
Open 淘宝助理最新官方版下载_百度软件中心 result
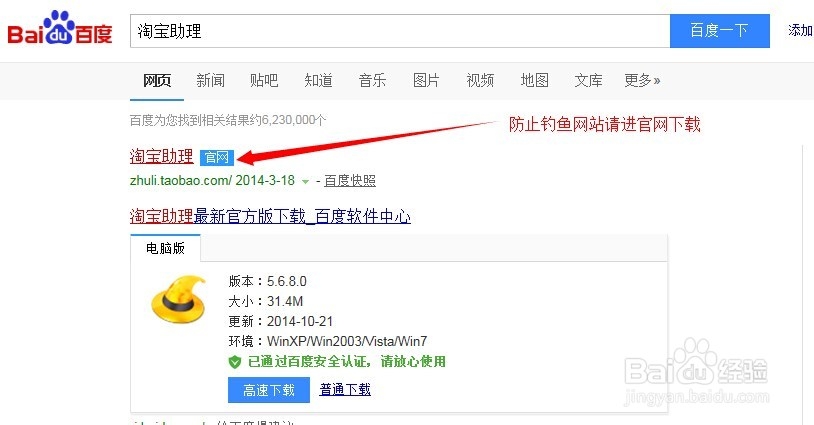[x=270, y=216]
